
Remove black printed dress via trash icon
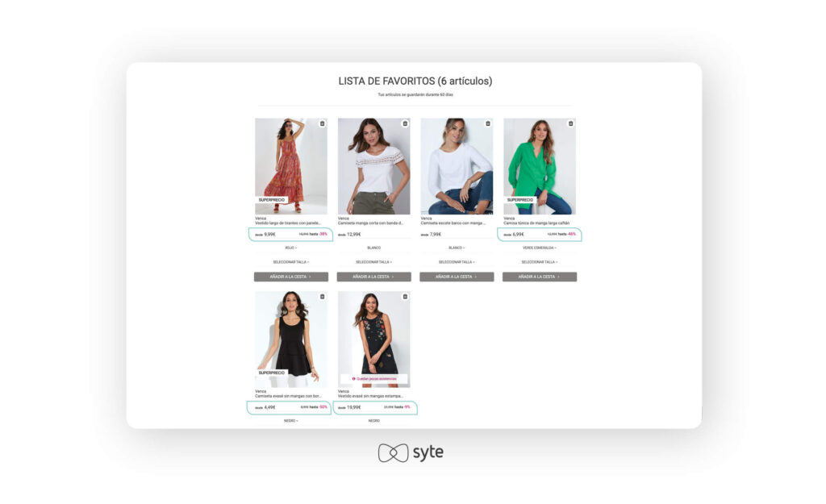click(x=405, y=297)
